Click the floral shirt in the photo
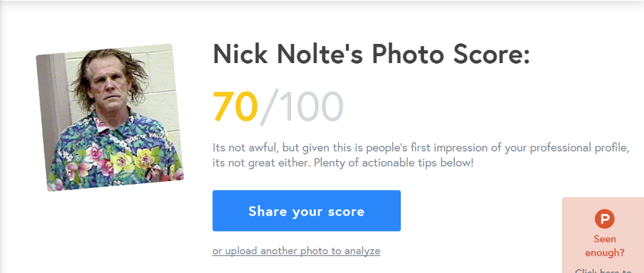The image size is (644, 273). (115, 156)
